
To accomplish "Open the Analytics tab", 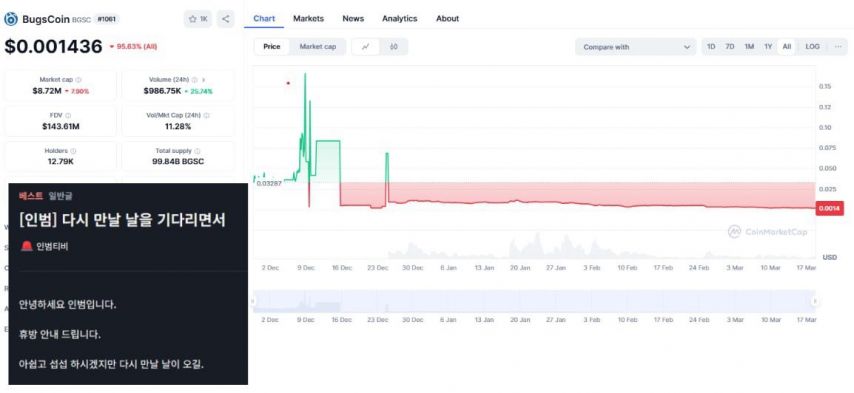I will (399, 19).
